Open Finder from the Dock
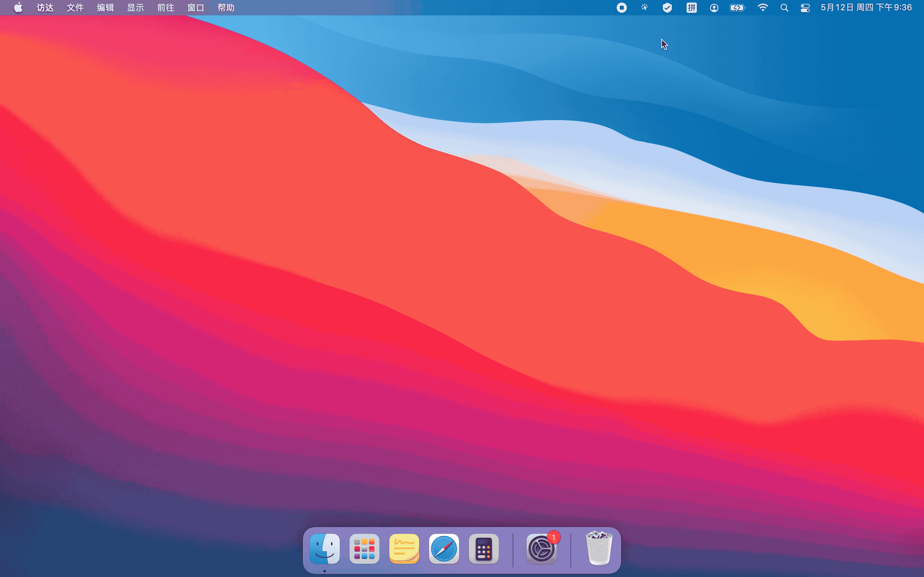This screenshot has width=924, height=577. pyautogui.click(x=325, y=549)
